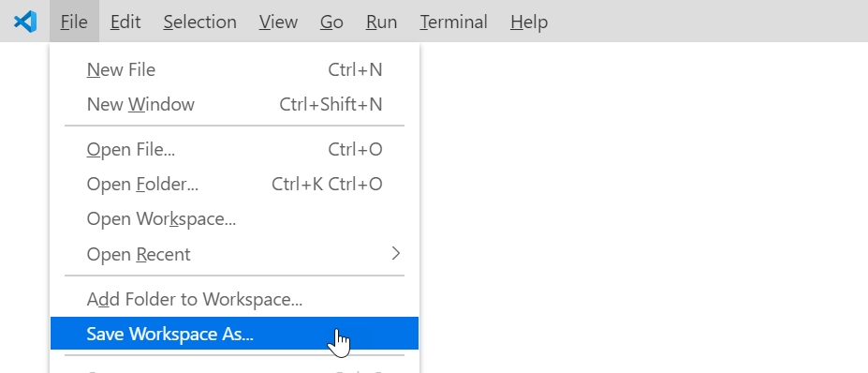Choose Open Workspace... entry

[x=235, y=219]
